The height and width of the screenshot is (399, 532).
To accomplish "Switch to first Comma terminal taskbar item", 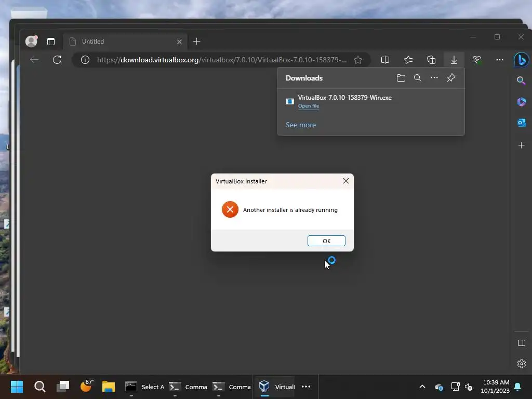I will click(188, 387).
